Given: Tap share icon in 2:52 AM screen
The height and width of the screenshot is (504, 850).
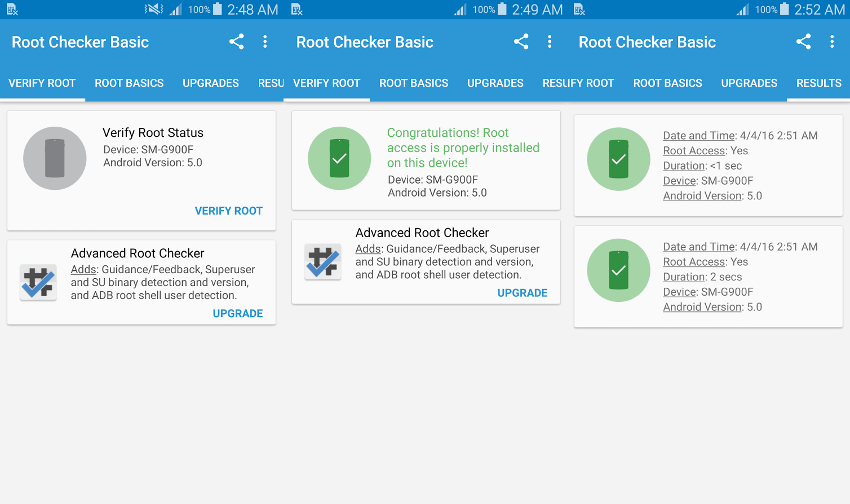Looking at the screenshot, I should coord(804,42).
